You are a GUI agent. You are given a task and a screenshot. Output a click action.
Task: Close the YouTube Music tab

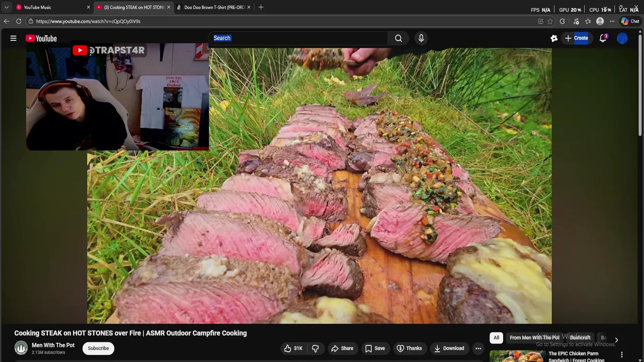coord(89,7)
